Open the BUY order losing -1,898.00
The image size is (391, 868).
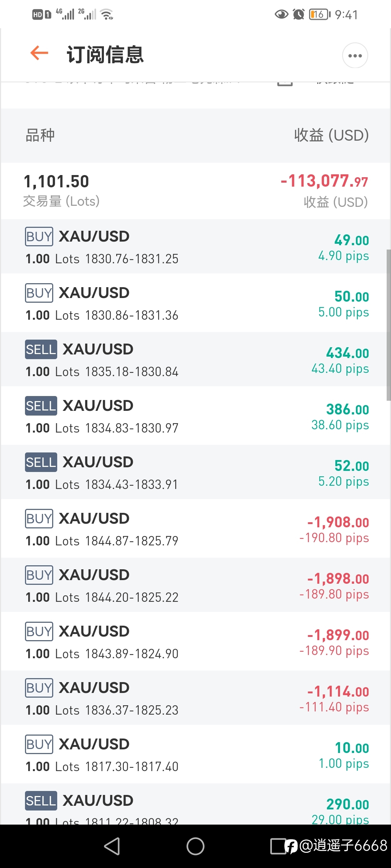point(195,586)
